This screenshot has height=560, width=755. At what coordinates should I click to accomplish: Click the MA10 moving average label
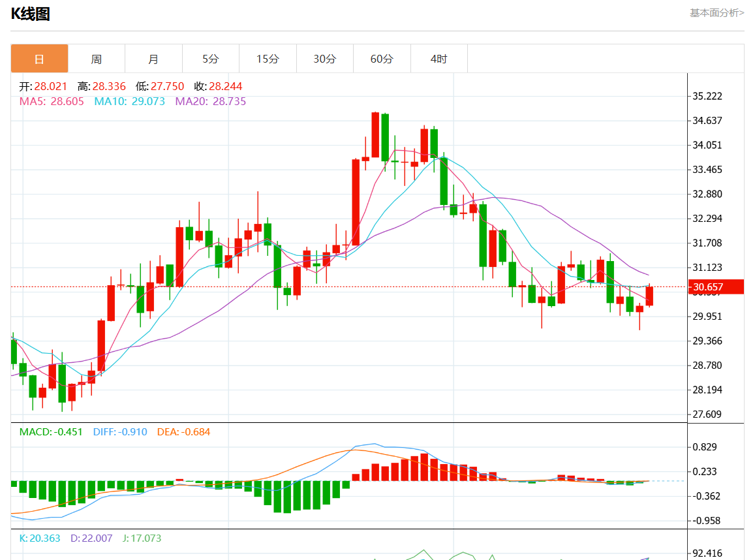click(129, 101)
